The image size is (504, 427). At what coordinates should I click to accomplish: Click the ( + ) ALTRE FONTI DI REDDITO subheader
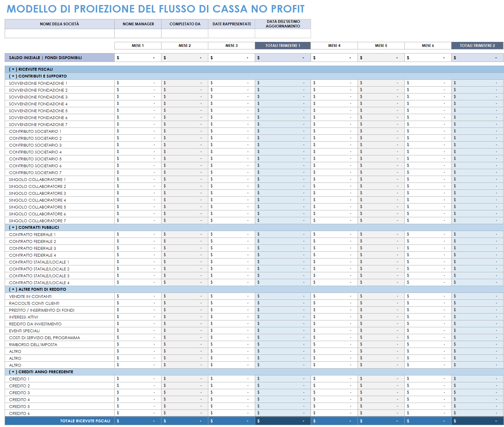pyautogui.click(x=254, y=289)
